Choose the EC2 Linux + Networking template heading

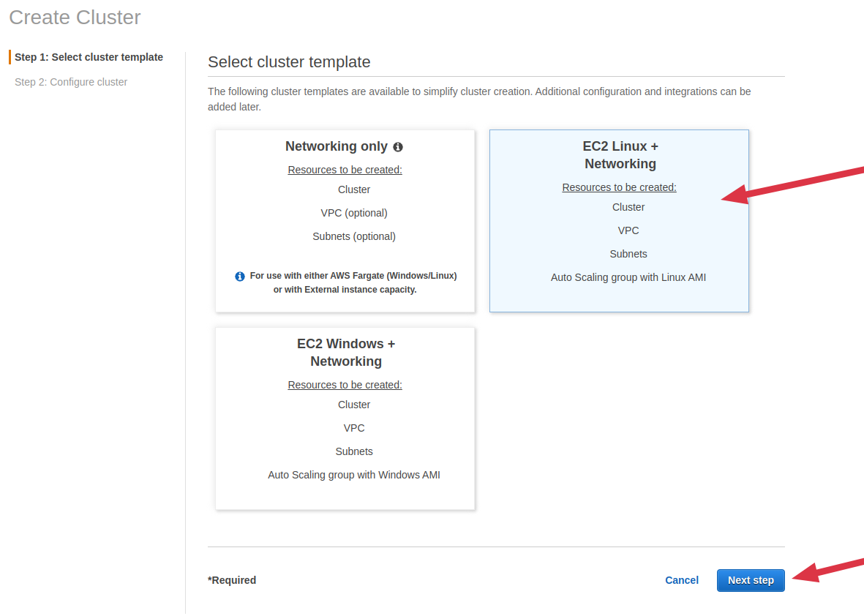click(x=620, y=155)
